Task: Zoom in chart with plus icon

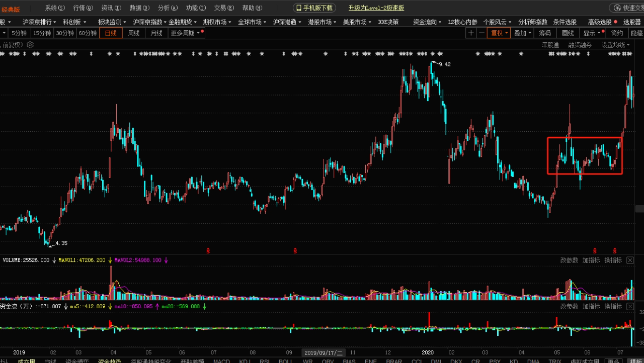Action: 470,33
